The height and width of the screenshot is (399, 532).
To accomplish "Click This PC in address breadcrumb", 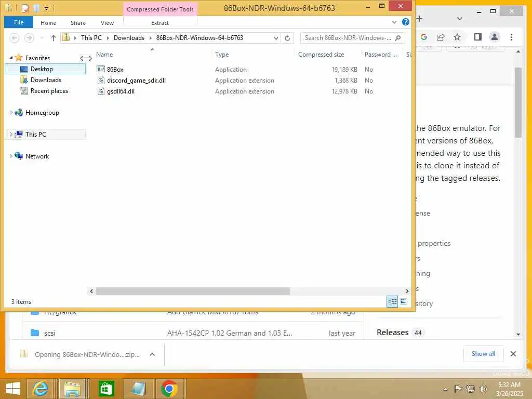I will tap(91, 37).
